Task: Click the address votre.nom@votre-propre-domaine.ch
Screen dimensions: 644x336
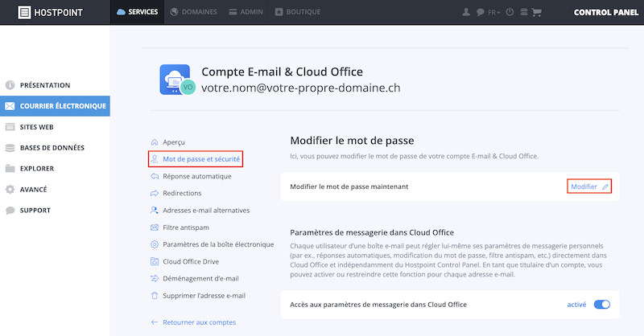Action: click(300, 88)
